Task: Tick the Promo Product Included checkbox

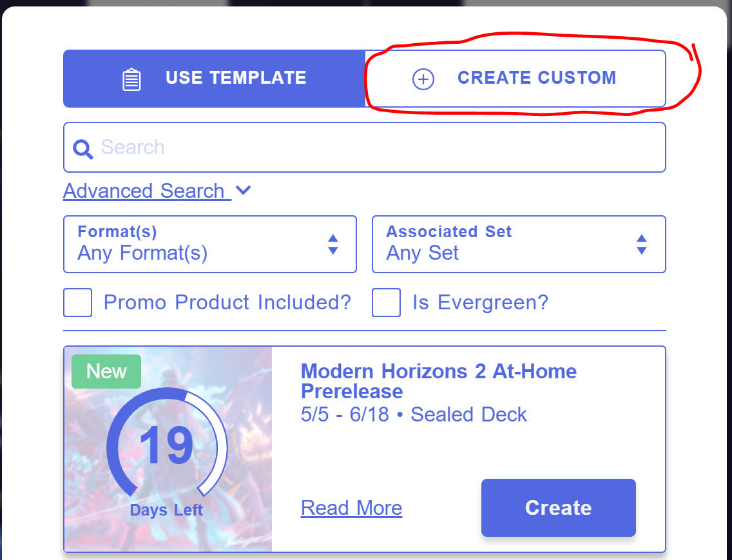Action: [77, 303]
